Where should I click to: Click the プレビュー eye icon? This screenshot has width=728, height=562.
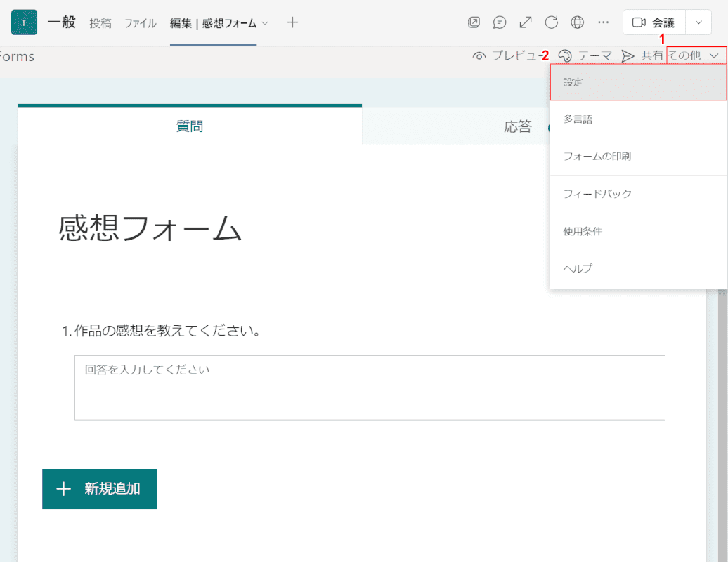pos(479,56)
